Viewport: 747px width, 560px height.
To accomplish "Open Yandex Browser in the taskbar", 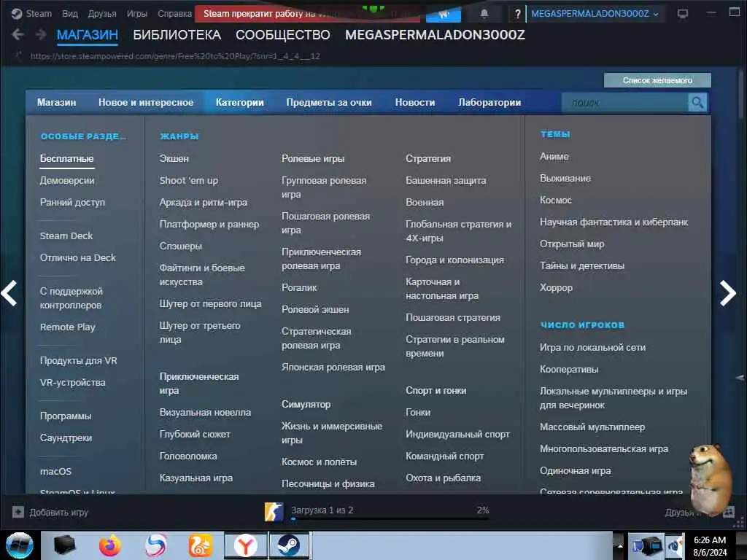I will (x=245, y=545).
